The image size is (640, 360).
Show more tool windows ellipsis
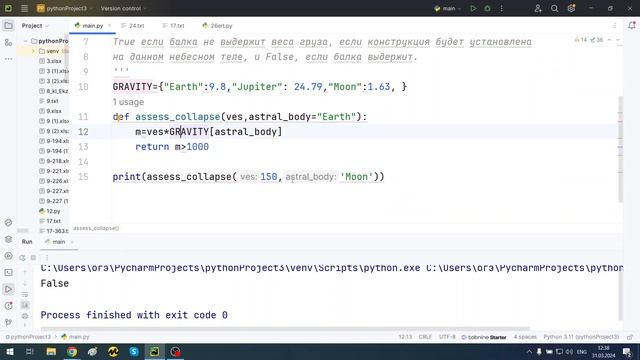pos(8,59)
